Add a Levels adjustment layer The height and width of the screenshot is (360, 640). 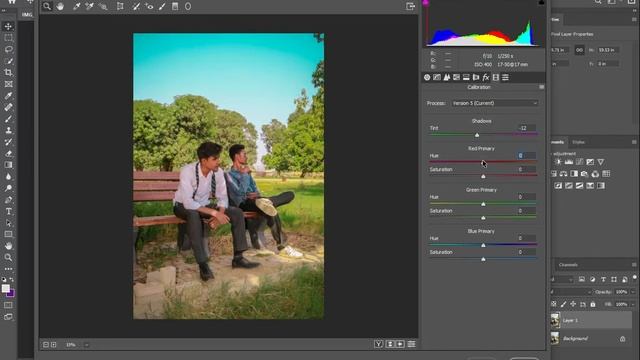[x=569, y=162]
